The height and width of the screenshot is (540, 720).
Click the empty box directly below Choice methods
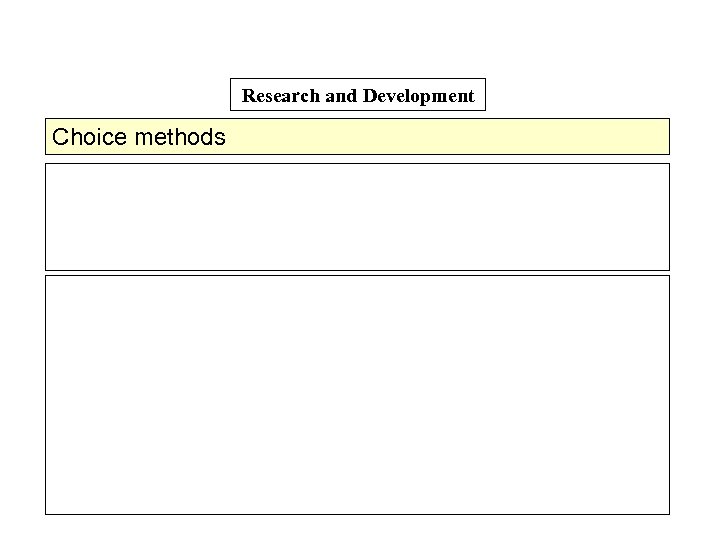pyautogui.click(x=357, y=217)
